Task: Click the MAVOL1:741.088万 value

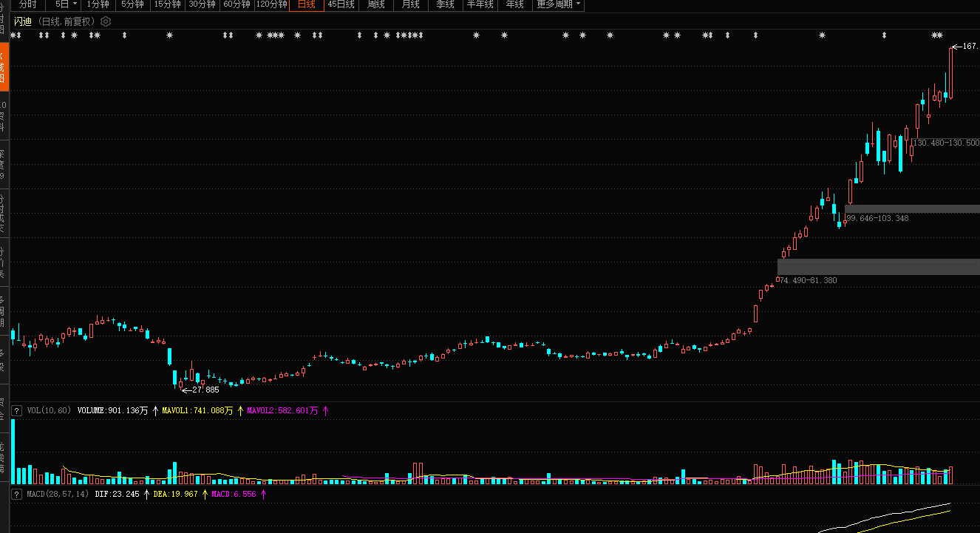Action: point(197,410)
